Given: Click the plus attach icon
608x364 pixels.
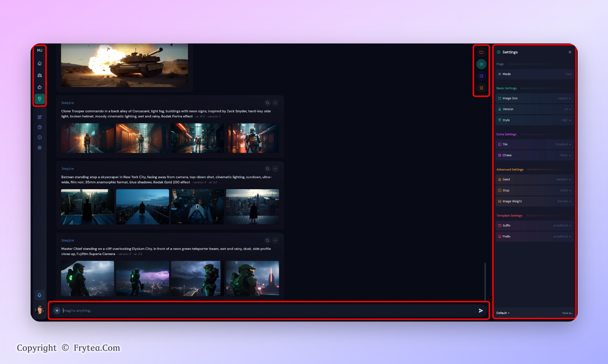Looking at the screenshot, I should pyautogui.click(x=57, y=311).
